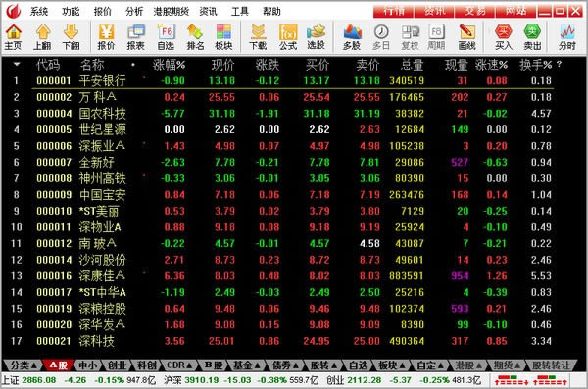Click the question mark column help icon

(x=560, y=65)
